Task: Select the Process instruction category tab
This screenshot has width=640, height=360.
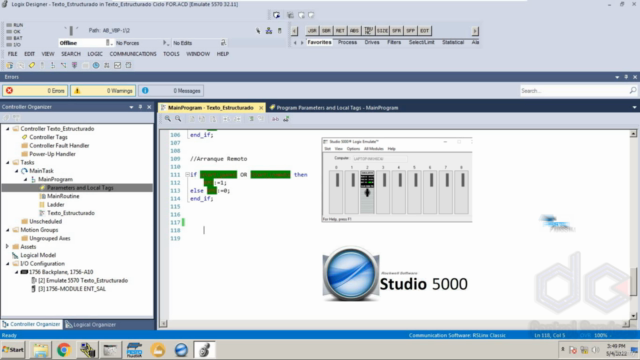Action: 347,42
